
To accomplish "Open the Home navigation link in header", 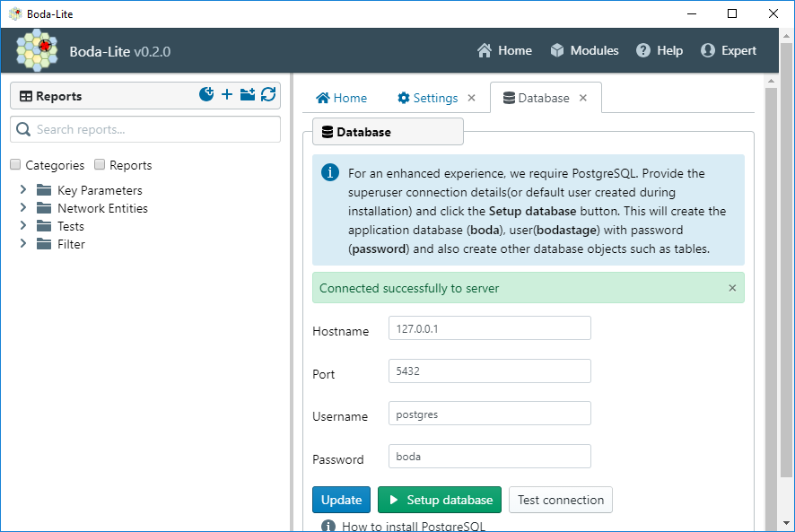I will tap(504, 51).
